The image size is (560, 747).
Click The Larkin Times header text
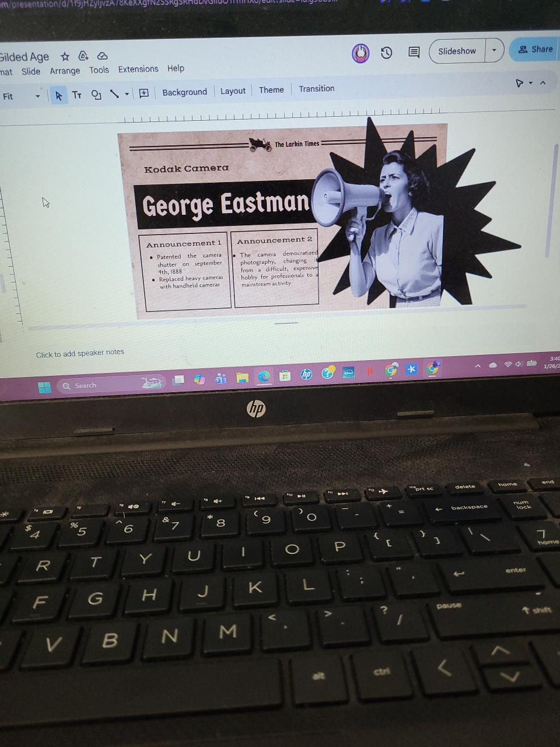click(297, 144)
